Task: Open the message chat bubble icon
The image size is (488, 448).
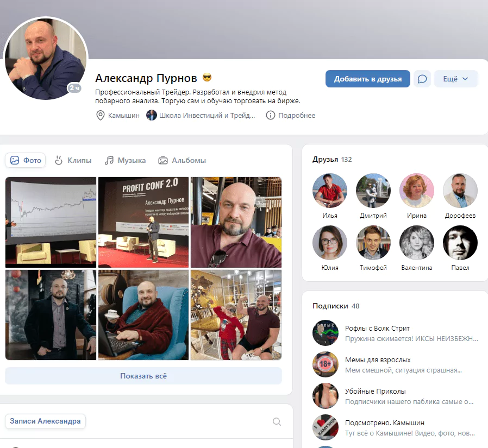Action: [x=422, y=79]
